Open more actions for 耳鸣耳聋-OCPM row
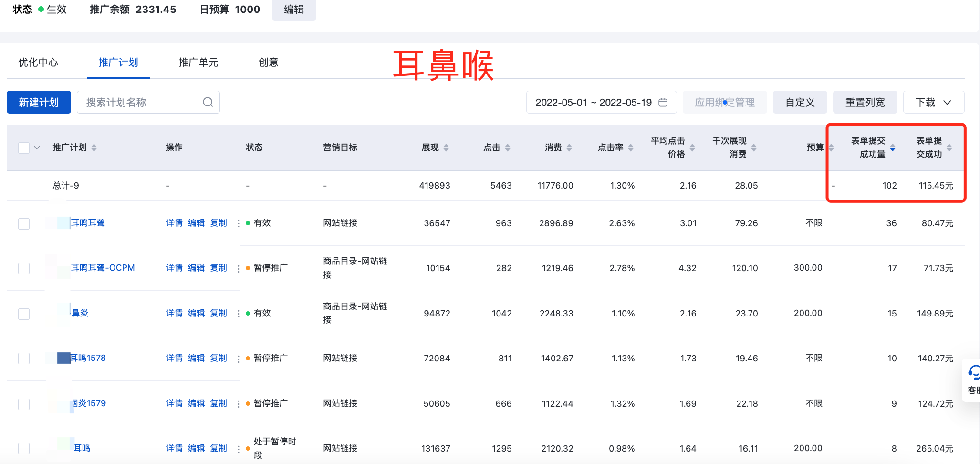Screen dimensions: 980x464 [238, 268]
